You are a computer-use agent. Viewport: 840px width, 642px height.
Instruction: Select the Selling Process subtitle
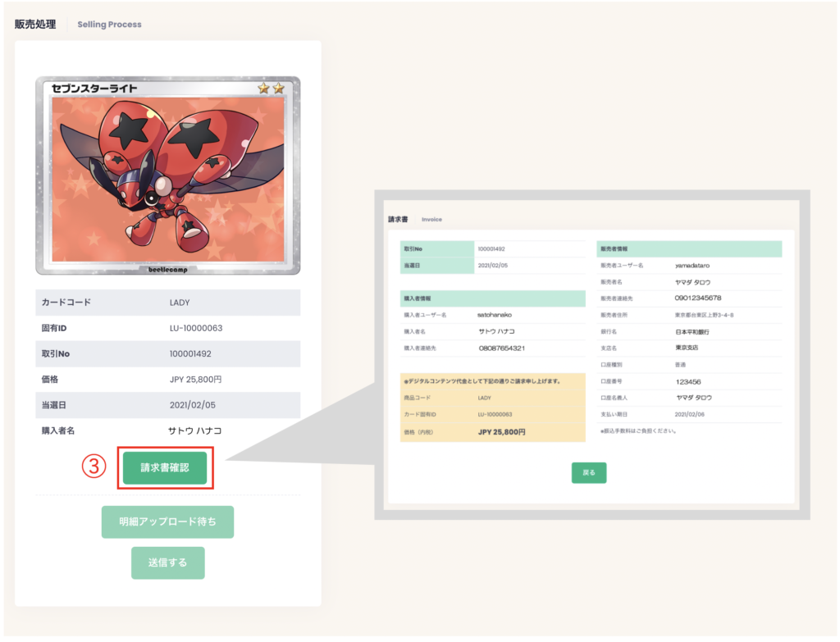(109, 25)
